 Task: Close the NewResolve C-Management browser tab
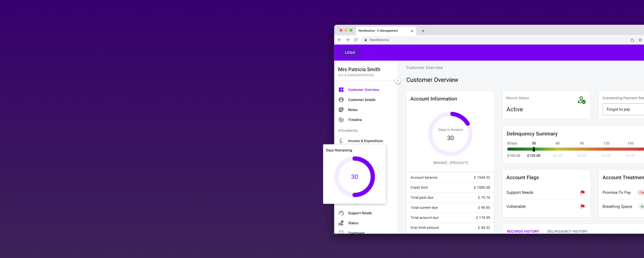pyautogui.click(x=412, y=31)
